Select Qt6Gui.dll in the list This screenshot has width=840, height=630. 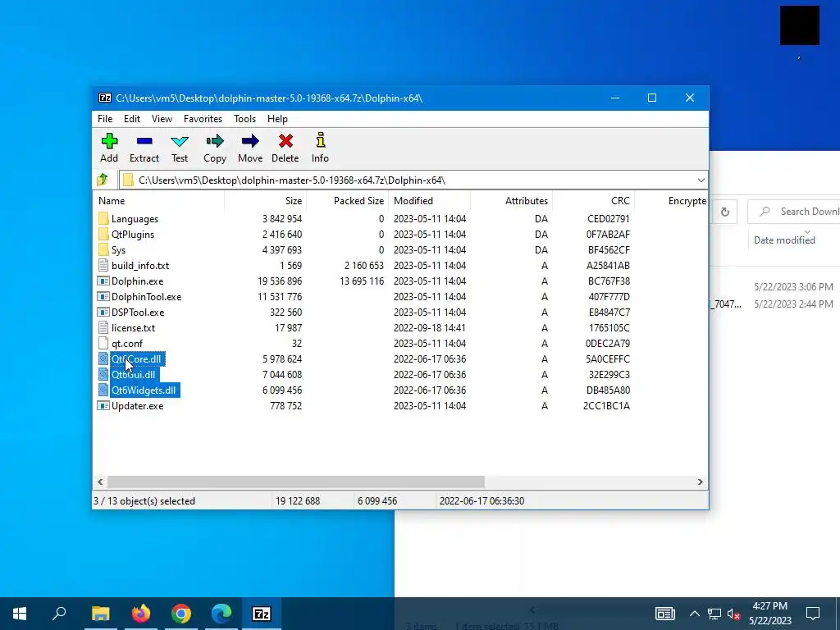[x=134, y=374]
